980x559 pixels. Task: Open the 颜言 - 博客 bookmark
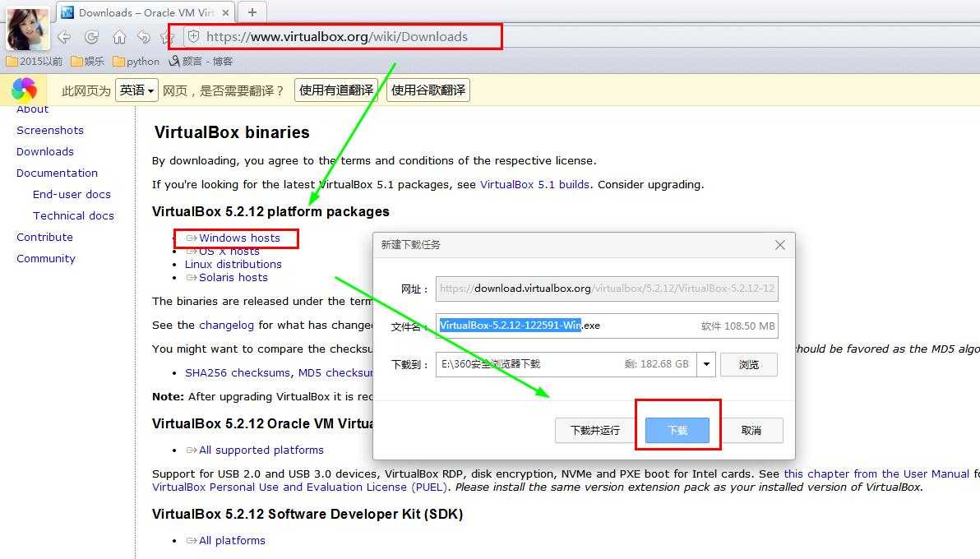pyautogui.click(x=201, y=62)
